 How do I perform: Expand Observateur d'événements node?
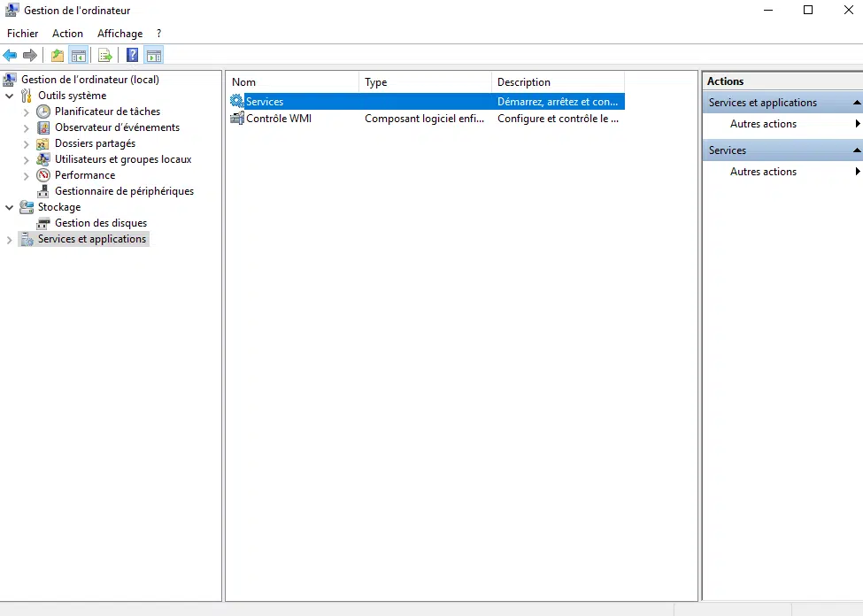[x=27, y=127]
